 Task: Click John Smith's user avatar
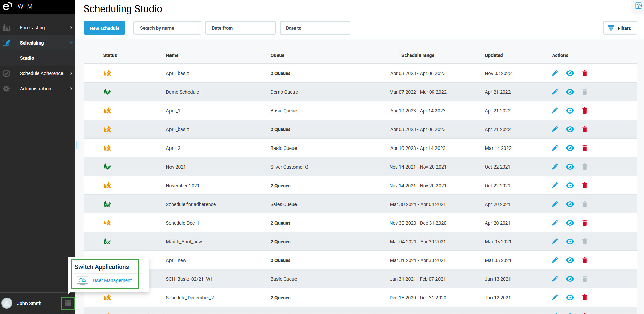7,303
